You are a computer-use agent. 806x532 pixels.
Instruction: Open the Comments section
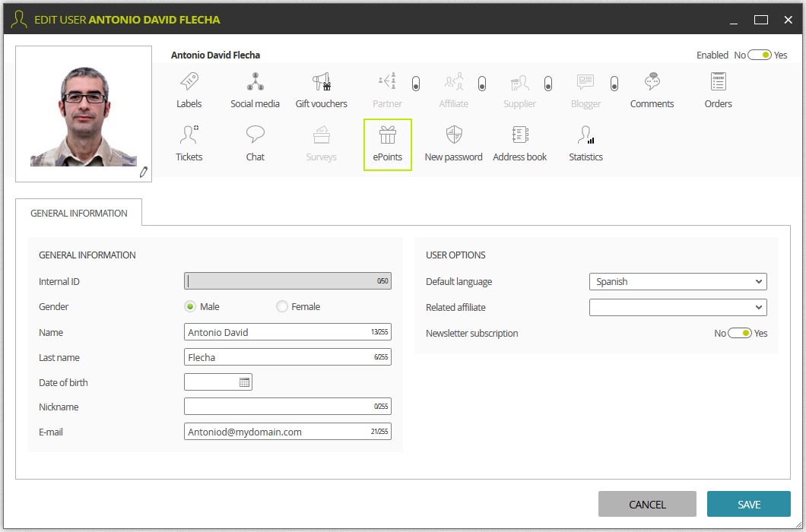(651, 89)
